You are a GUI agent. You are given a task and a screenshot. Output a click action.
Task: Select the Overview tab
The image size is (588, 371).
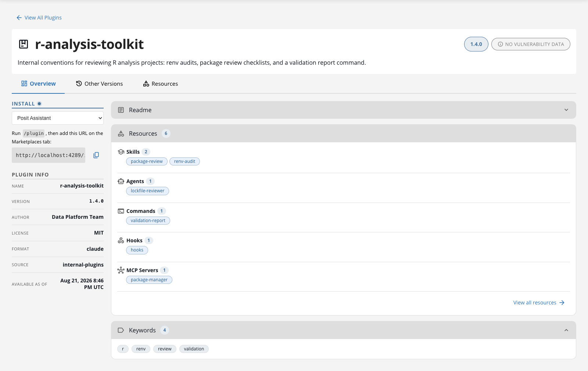pos(38,84)
